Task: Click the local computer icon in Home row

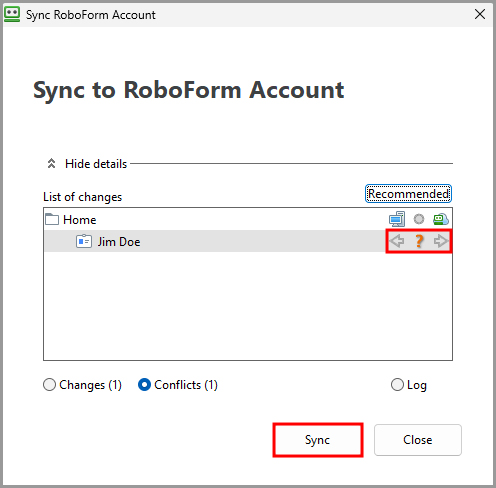Action: pyautogui.click(x=397, y=219)
